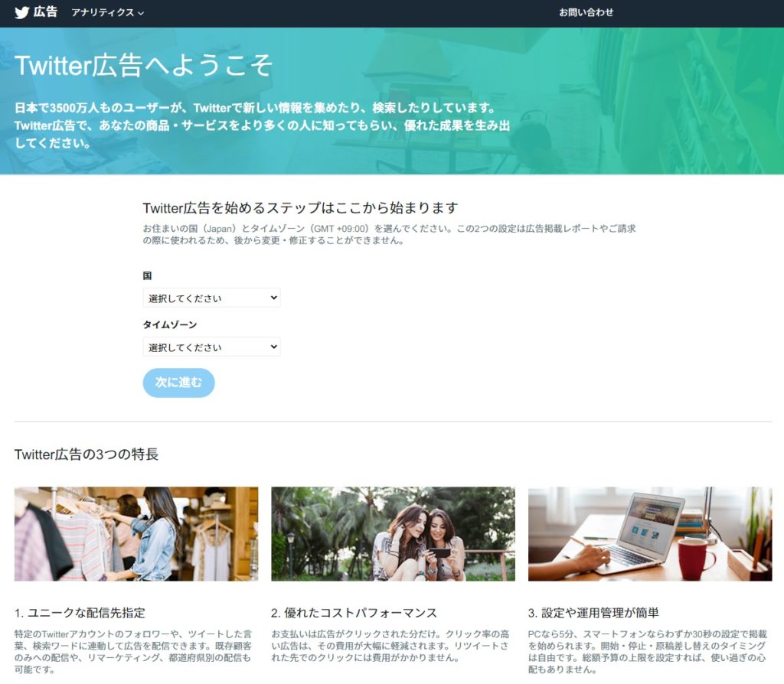This screenshot has height=684, width=784.
Task: Click the banner paragraph about 3500万人 users
Action: (262, 125)
